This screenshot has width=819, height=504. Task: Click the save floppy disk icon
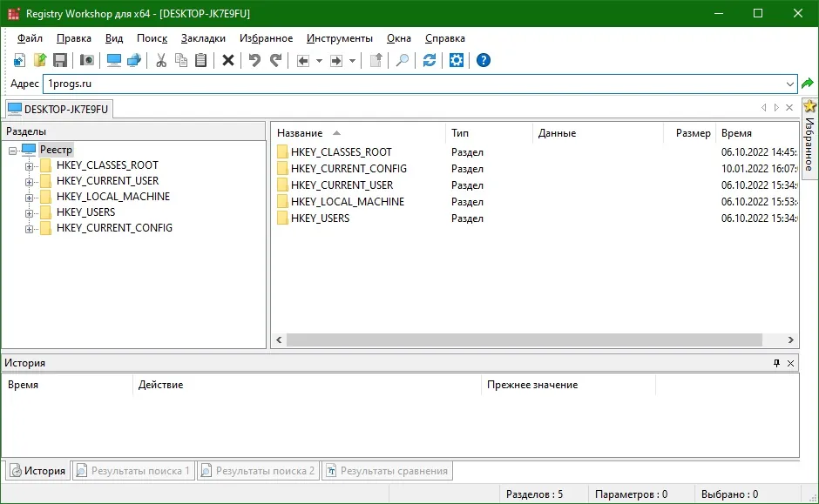tap(60, 61)
